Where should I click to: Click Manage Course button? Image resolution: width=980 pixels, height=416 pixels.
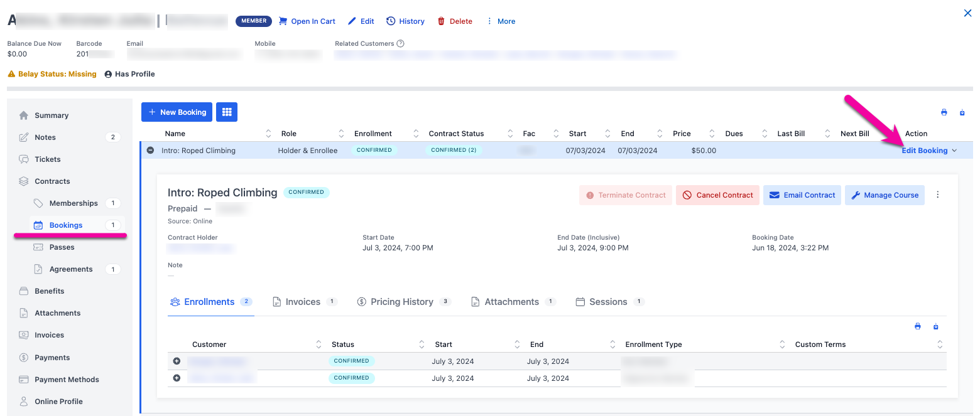(x=885, y=195)
